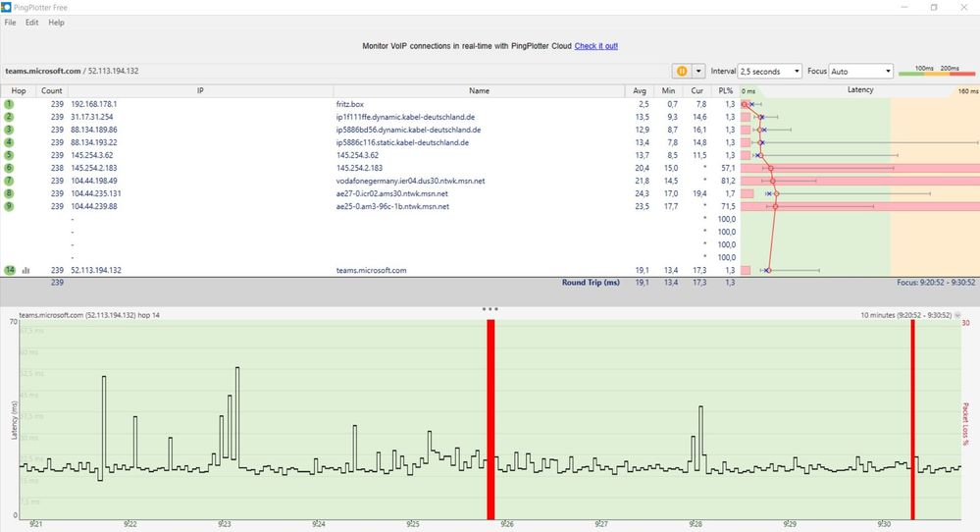Click the hop 1 green circle icon
Viewport: 980px width, 532px height.
click(x=9, y=104)
